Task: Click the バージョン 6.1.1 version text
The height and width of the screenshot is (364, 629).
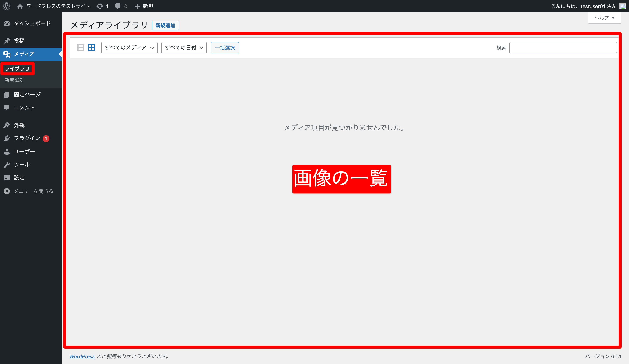Action: tap(603, 356)
